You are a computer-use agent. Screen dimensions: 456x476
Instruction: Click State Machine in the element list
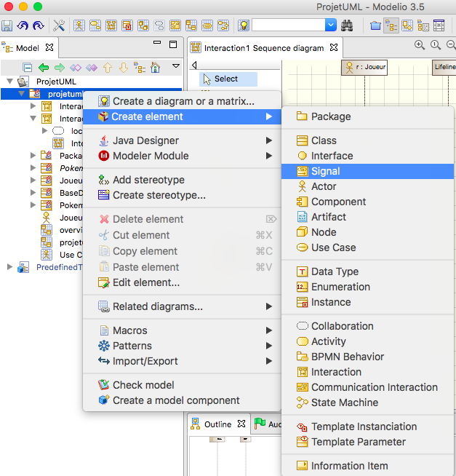(344, 402)
